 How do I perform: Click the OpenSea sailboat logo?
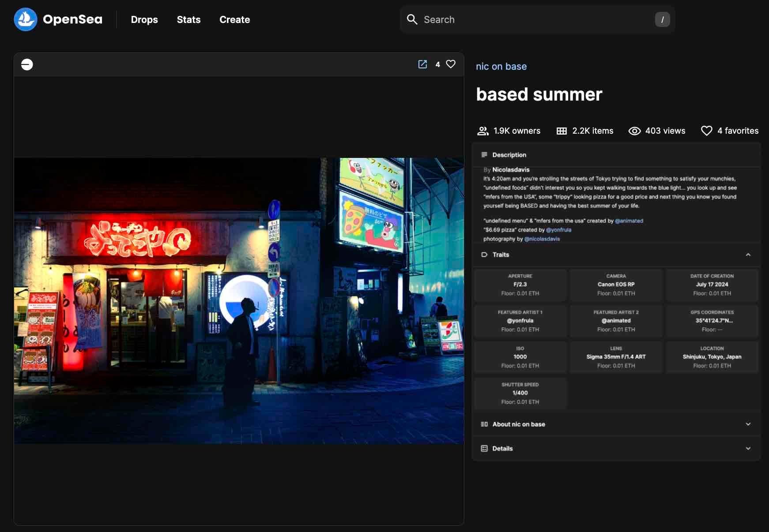click(x=26, y=19)
